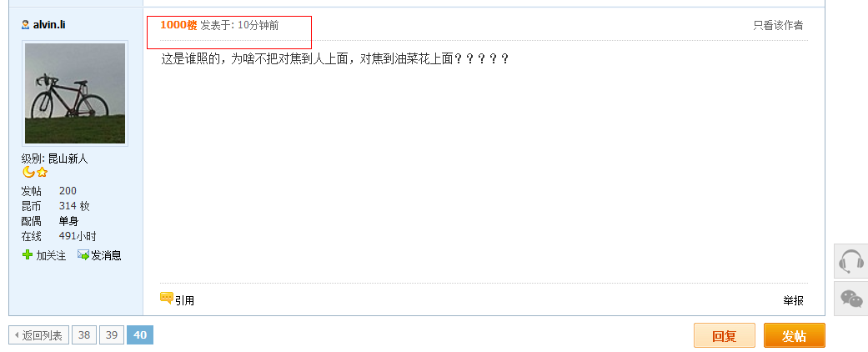Open the bicycle avatar picture
The image size is (868, 352).
click(75, 93)
